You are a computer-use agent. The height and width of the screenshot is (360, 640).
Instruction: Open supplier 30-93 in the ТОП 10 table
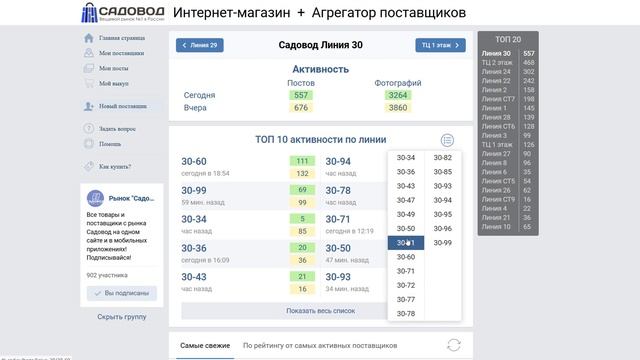(338, 277)
